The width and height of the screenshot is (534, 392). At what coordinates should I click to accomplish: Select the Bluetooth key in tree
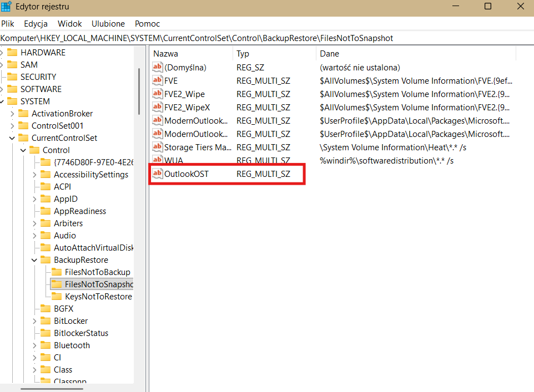(x=72, y=345)
